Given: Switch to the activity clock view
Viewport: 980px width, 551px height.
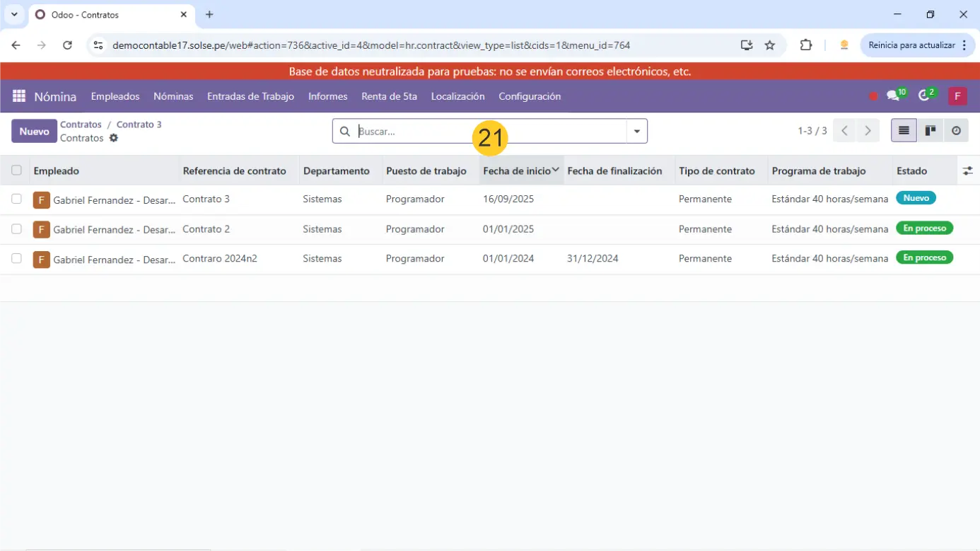Looking at the screenshot, I should coord(956,131).
